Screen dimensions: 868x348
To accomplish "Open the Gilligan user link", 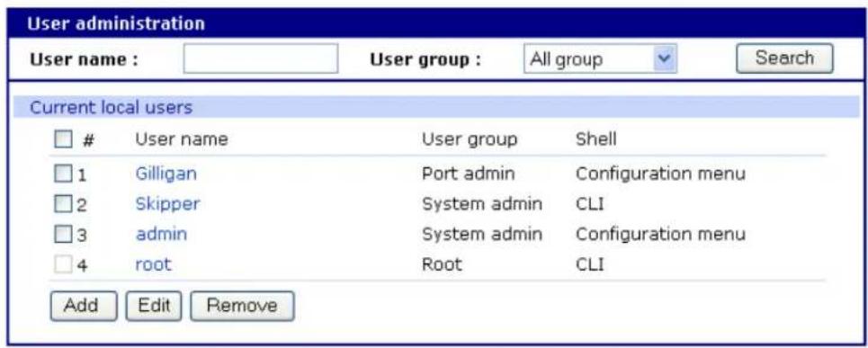I will tap(166, 174).
